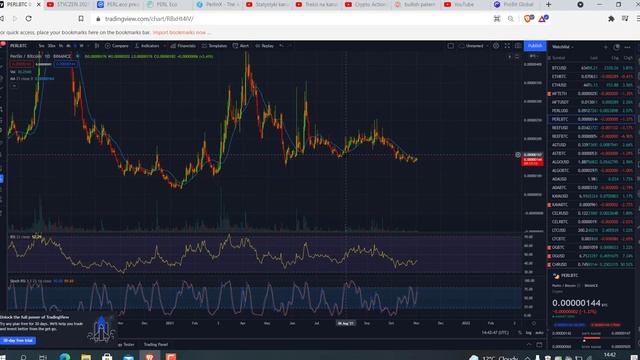Select ADAUSD in the watchlist
640x360 pixels.
590,179
